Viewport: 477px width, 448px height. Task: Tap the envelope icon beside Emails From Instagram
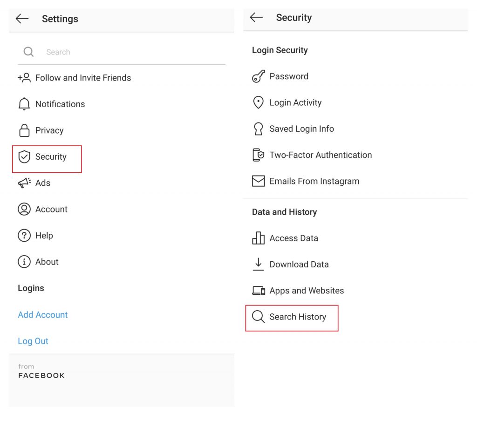click(x=258, y=181)
